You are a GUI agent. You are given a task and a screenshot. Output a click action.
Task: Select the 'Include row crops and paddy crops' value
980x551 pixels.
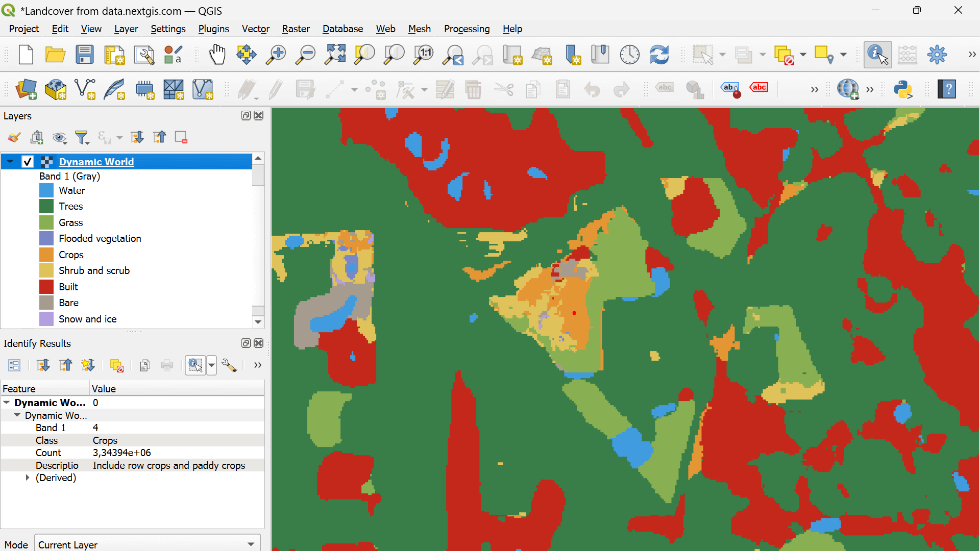(169, 465)
